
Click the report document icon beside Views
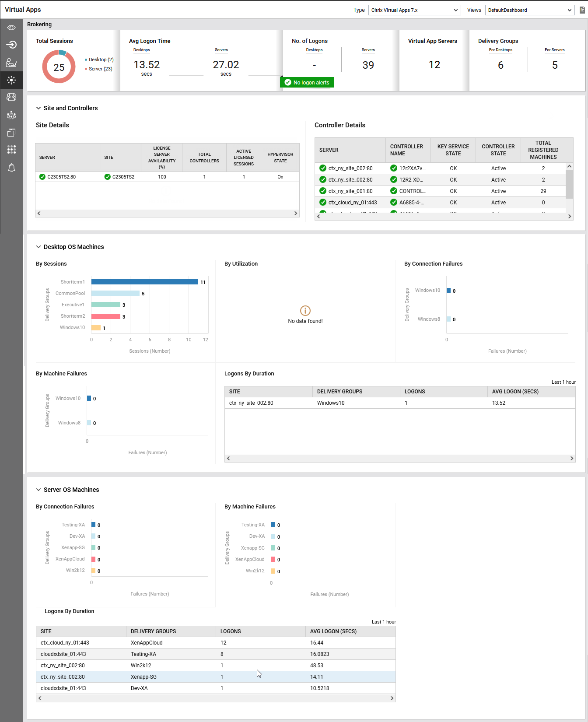coord(582,10)
